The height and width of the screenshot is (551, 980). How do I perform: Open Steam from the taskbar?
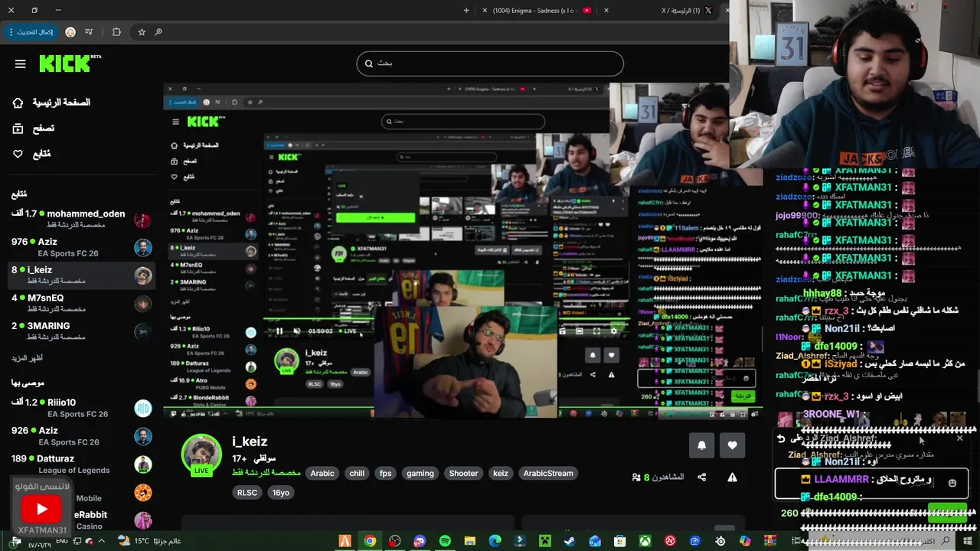click(x=570, y=541)
